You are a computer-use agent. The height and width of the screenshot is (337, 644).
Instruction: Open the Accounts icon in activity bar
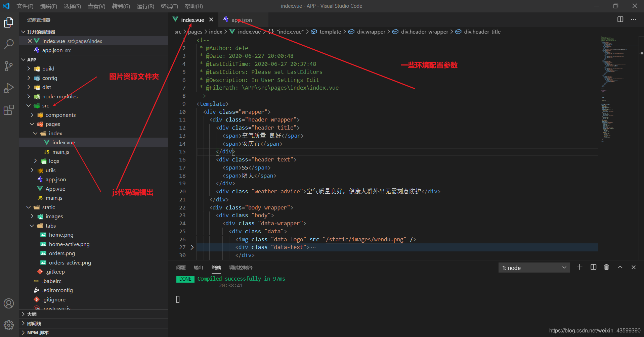(9, 303)
